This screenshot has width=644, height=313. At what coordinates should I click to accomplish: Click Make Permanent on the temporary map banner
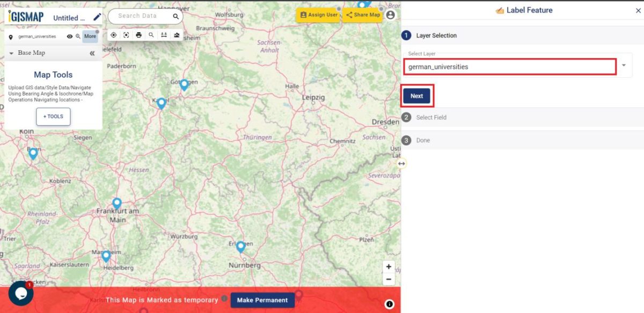262,300
